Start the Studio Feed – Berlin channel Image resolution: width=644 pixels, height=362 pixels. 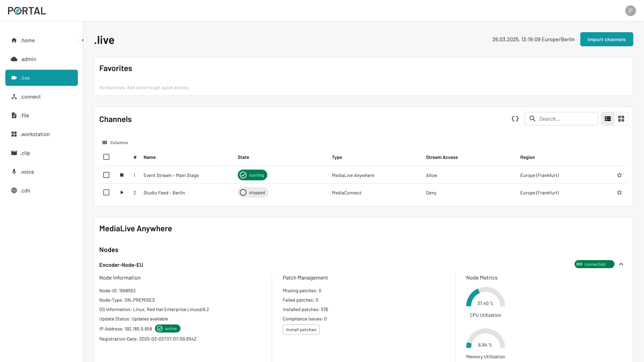pos(122,192)
